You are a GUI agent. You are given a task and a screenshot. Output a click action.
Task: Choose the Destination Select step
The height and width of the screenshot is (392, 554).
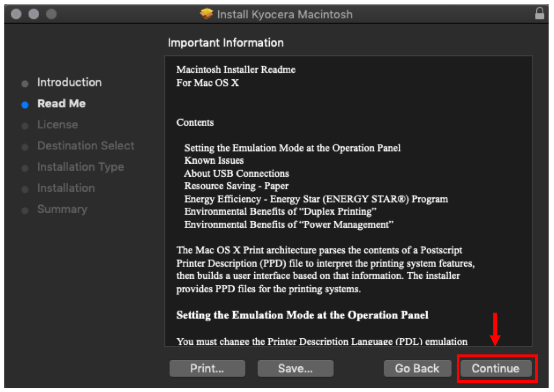click(85, 146)
